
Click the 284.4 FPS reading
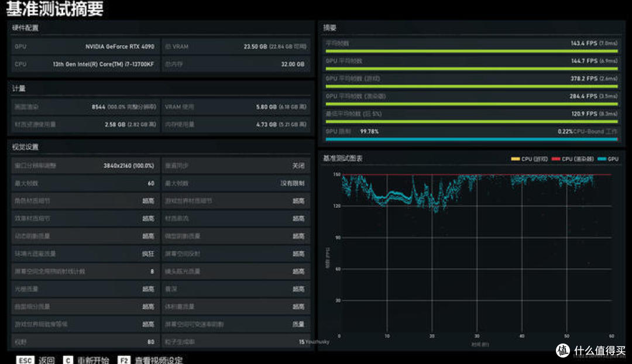(x=584, y=97)
